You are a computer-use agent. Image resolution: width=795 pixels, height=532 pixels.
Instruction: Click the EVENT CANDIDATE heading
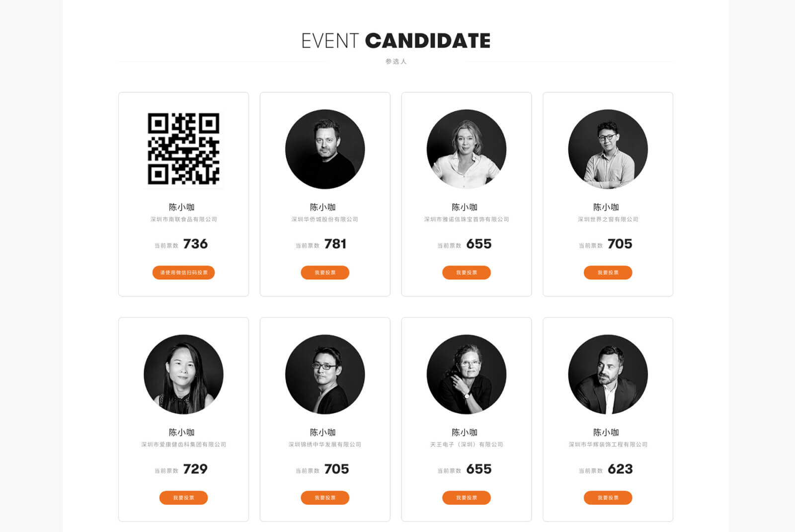point(396,41)
